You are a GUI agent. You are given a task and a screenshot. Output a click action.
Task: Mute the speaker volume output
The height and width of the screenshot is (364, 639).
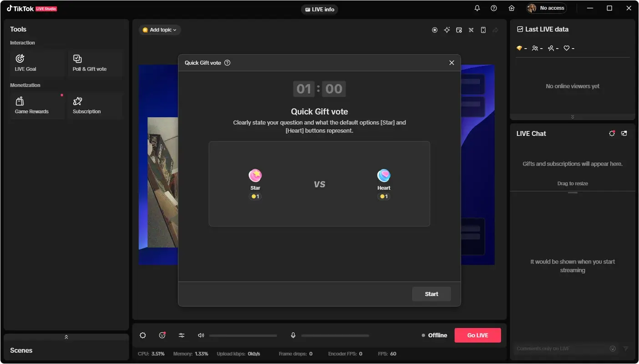click(x=201, y=335)
